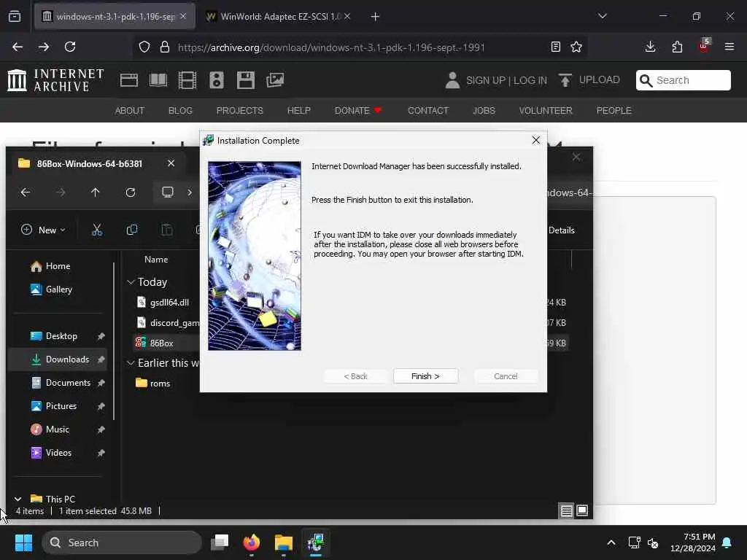
Task: Open Internet Archive texts icon
Action: coord(158,80)
